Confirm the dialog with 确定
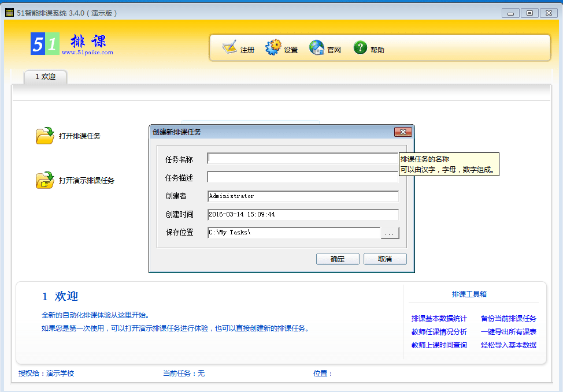Image resolution: width=563 pixels, height=392 pixels. pos(338,259)
